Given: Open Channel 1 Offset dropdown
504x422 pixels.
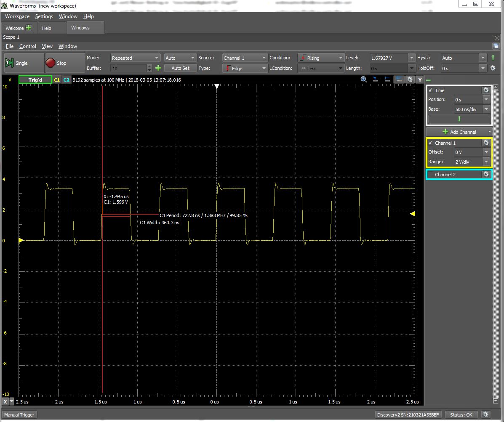Looking at the screenshot, I should point(486,152).
